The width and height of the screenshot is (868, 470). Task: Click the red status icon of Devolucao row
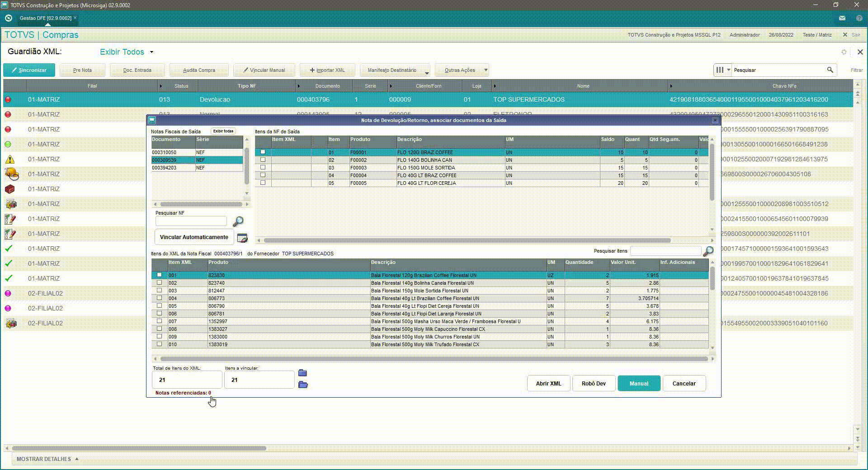click(8, 99)
